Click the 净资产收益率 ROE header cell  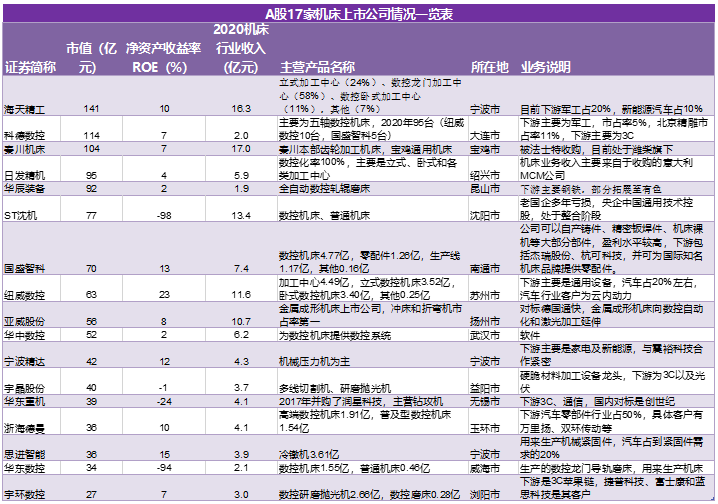[x=163, y=58]
